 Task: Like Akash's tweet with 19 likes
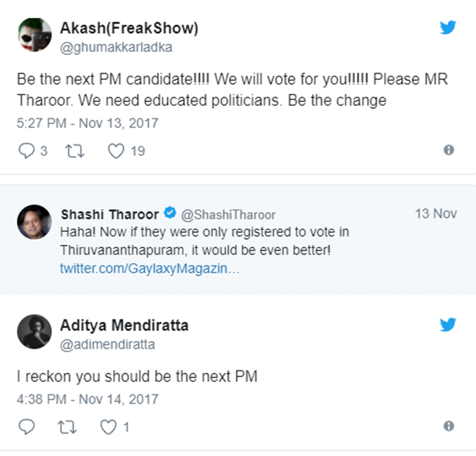[x=115, y=151]
